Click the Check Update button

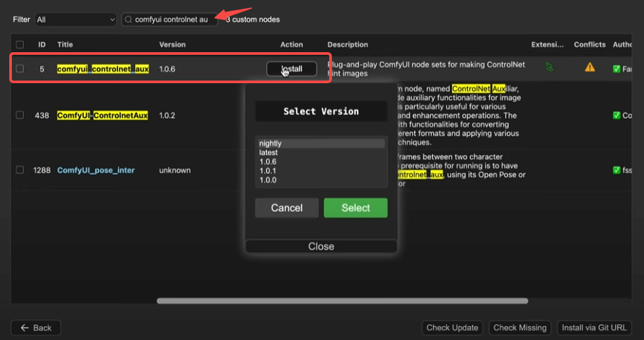point(453,327)
